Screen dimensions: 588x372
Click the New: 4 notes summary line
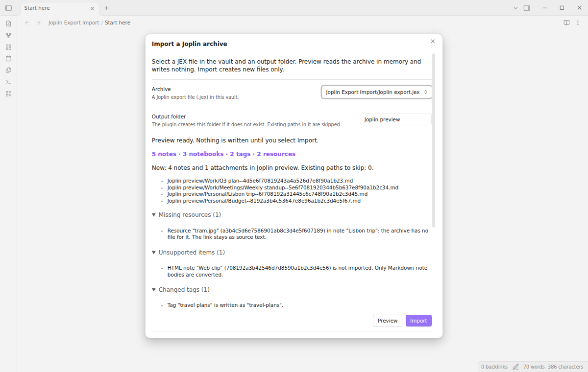[x=263, y=168]
